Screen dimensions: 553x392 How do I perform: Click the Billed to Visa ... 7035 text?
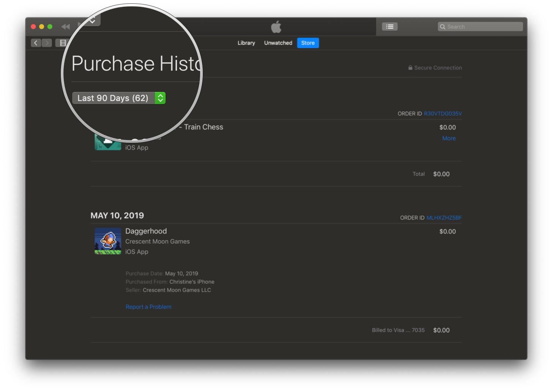point(398,330)
